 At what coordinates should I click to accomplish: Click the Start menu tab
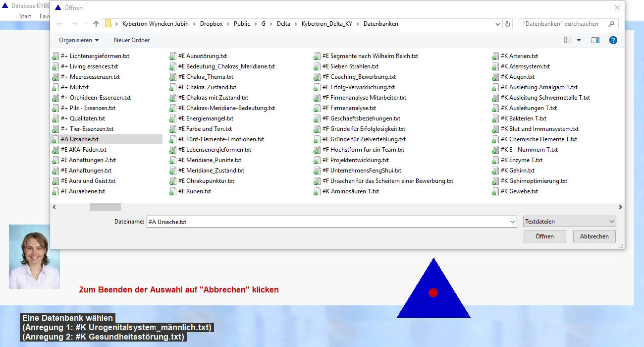[x=25, y=16]
